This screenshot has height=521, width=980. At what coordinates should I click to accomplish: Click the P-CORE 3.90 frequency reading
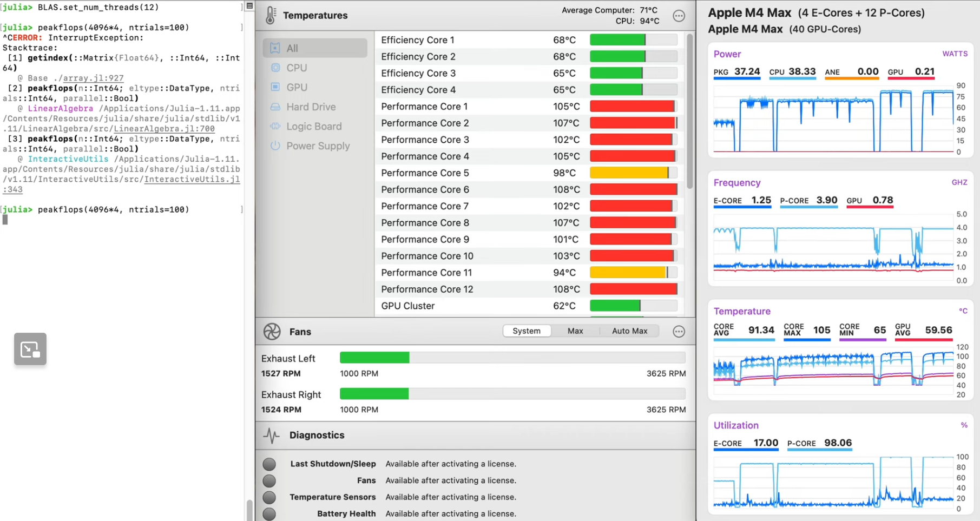[808, 201]
